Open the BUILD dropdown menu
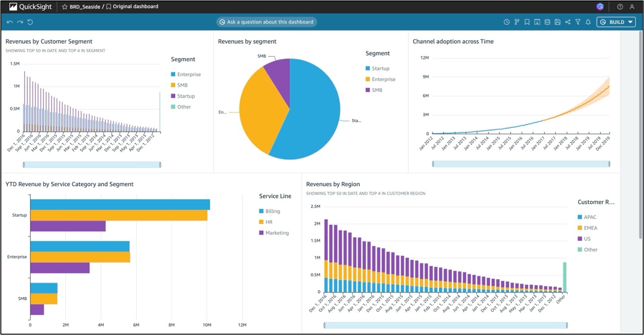Image resolution: width=644 pixels, height=335 pixels. tap(616, 22)
